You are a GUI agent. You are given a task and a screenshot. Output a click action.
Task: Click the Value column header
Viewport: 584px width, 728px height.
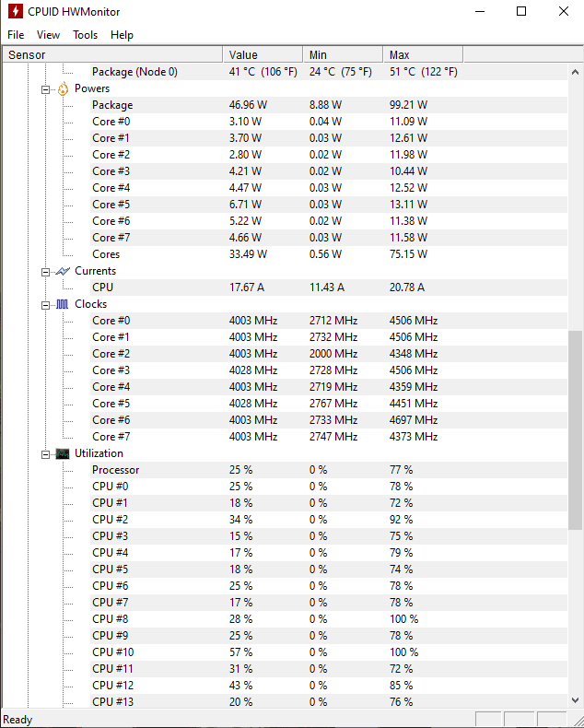263,54
